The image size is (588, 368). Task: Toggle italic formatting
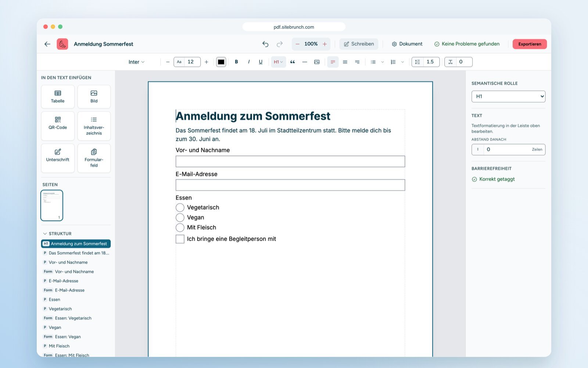point(249,62)
